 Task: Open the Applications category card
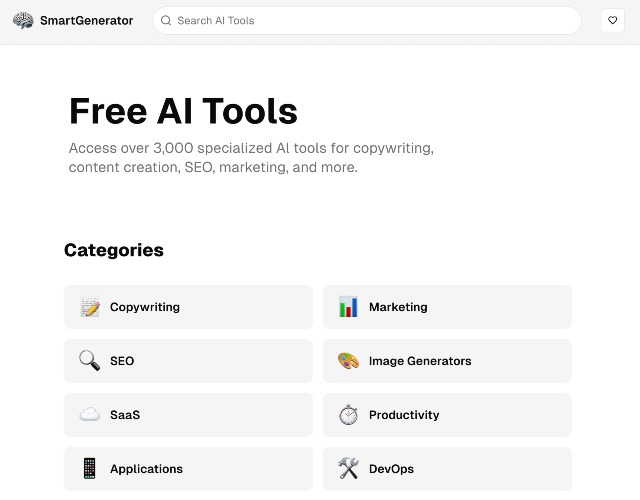188,469
